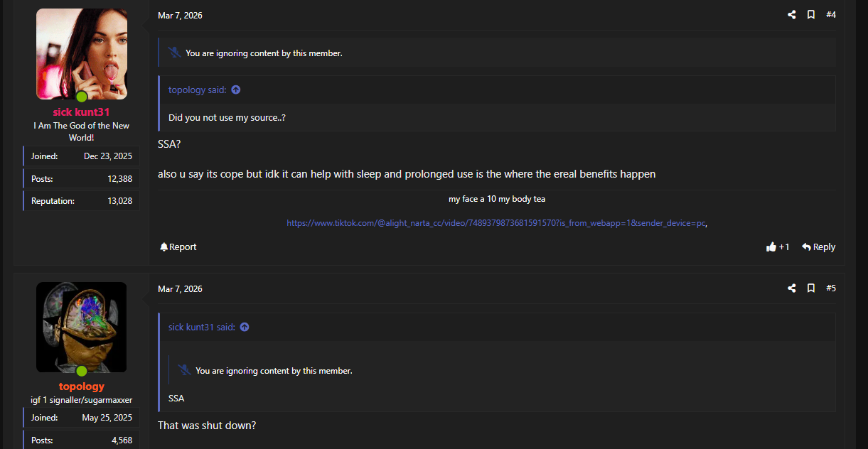Click the Report bell in post #4

click(x=164, y=247)
